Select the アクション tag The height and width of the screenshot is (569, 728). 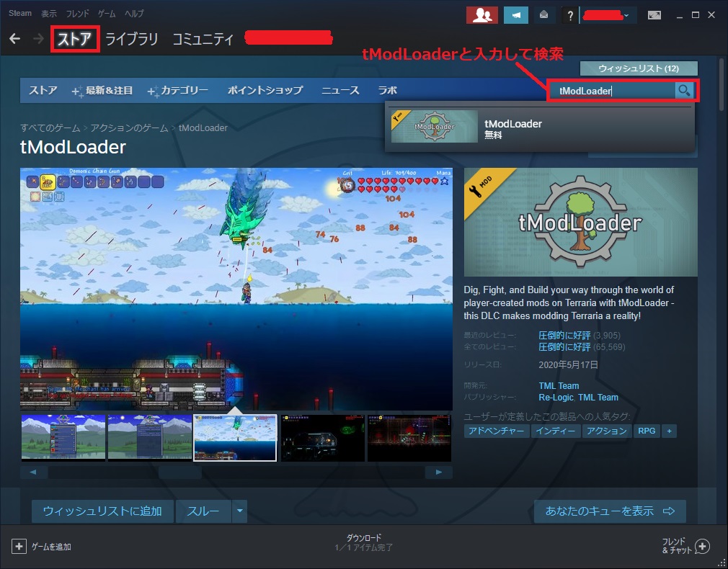tap(606, 431)
